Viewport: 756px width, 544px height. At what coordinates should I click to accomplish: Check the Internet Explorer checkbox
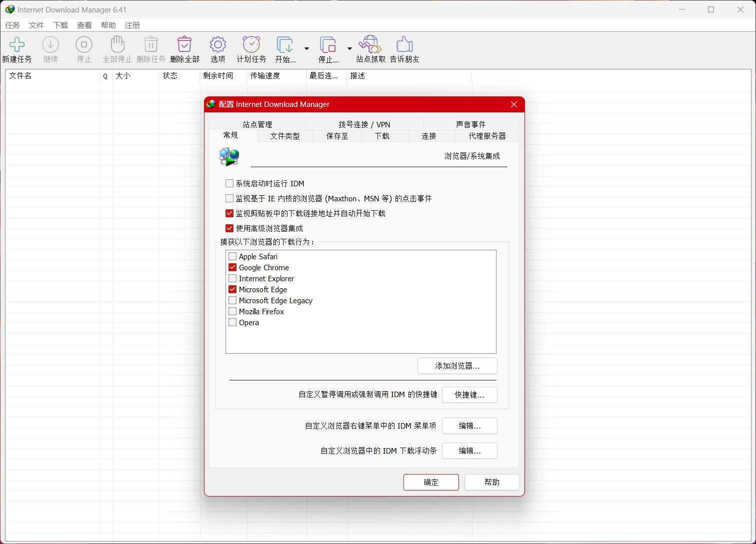tap(232, 278)
